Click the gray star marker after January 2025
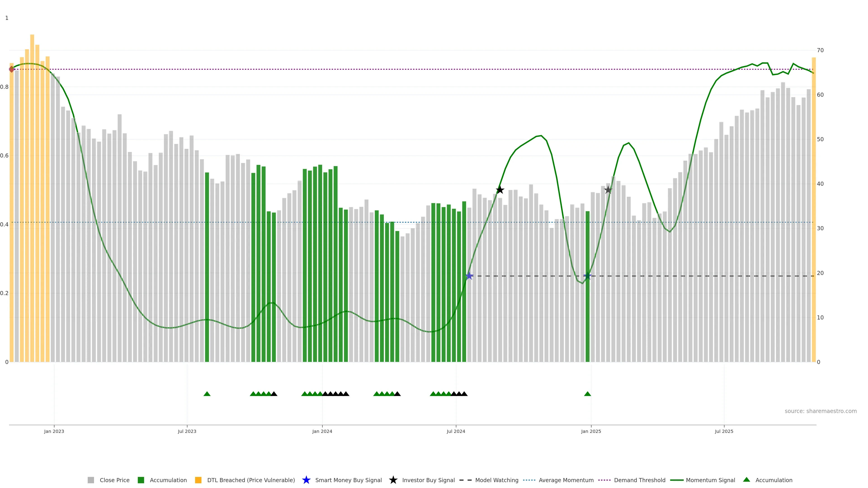This screenshot has width=868, height=488. point(608,190)
